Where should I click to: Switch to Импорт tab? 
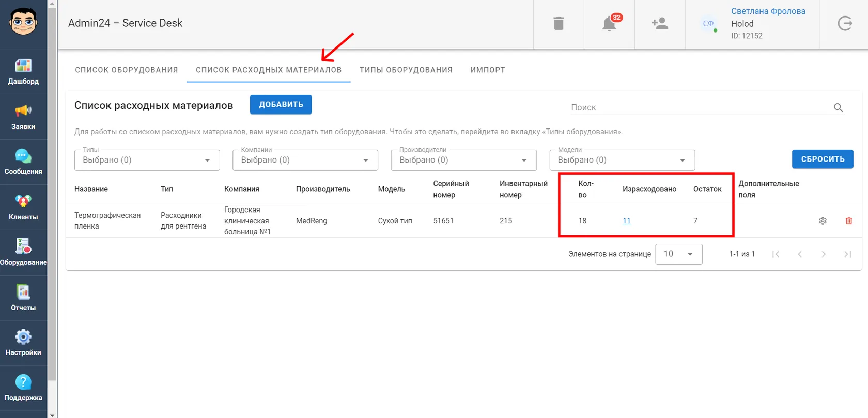point(488,70)
